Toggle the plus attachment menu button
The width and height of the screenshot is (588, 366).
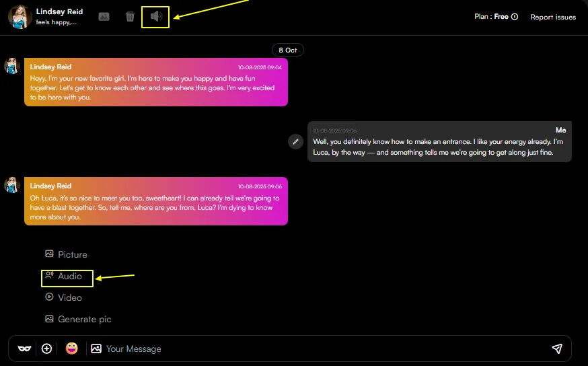coord(46,349)
